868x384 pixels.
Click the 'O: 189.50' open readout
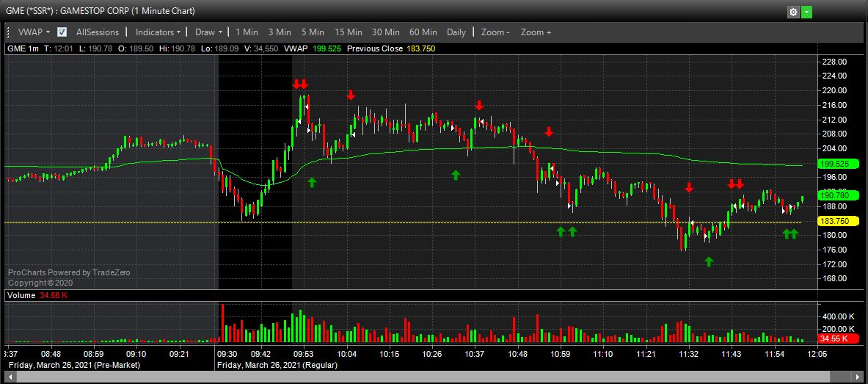click(135, 48)
